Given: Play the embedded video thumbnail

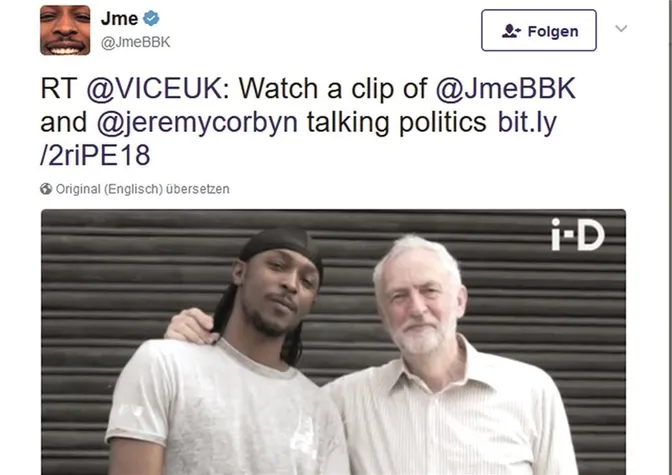Looking at the screenshot, I should (x=333, y=342).
